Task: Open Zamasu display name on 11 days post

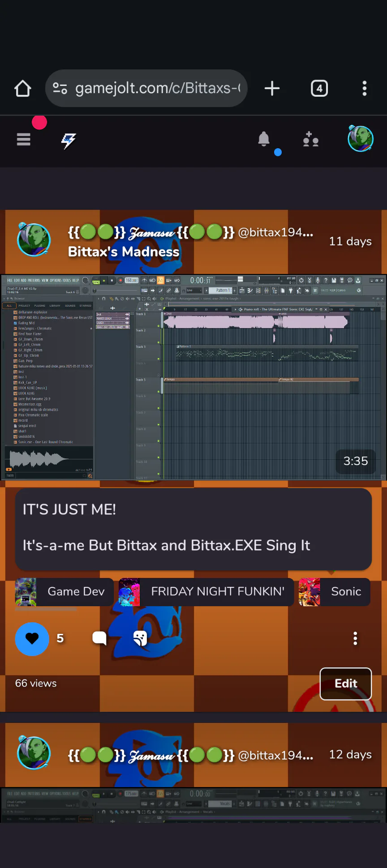Action: tap(151, 232)
